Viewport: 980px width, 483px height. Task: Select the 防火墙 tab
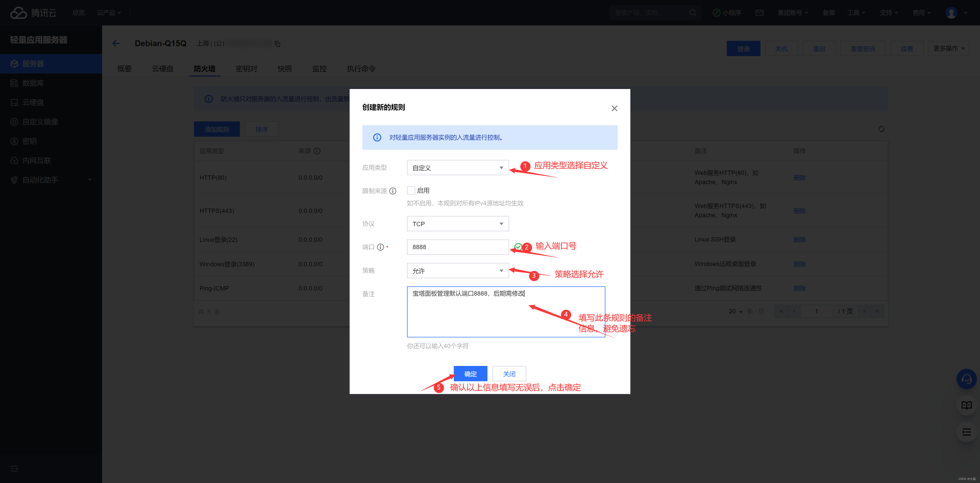click(205, 68)
